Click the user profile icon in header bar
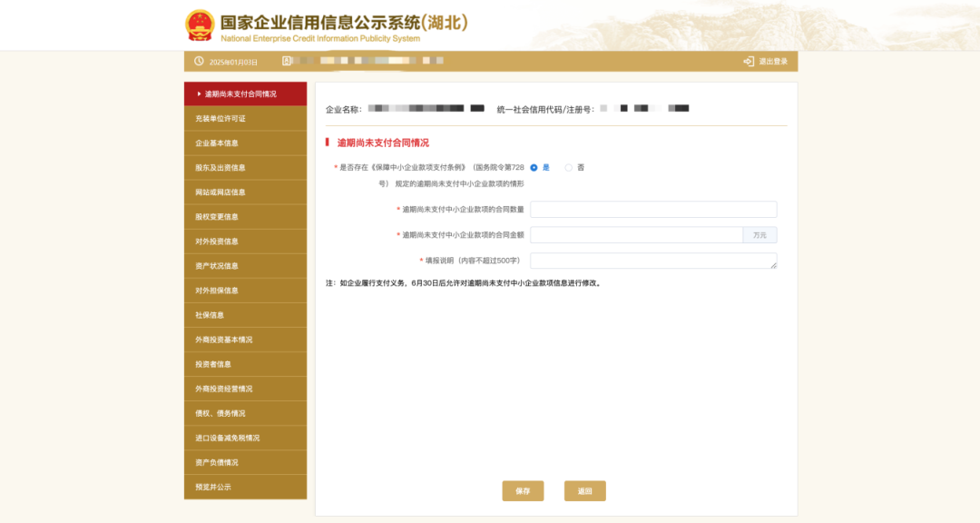This screenshot has width=980, height=523. (x=287, y=61)
